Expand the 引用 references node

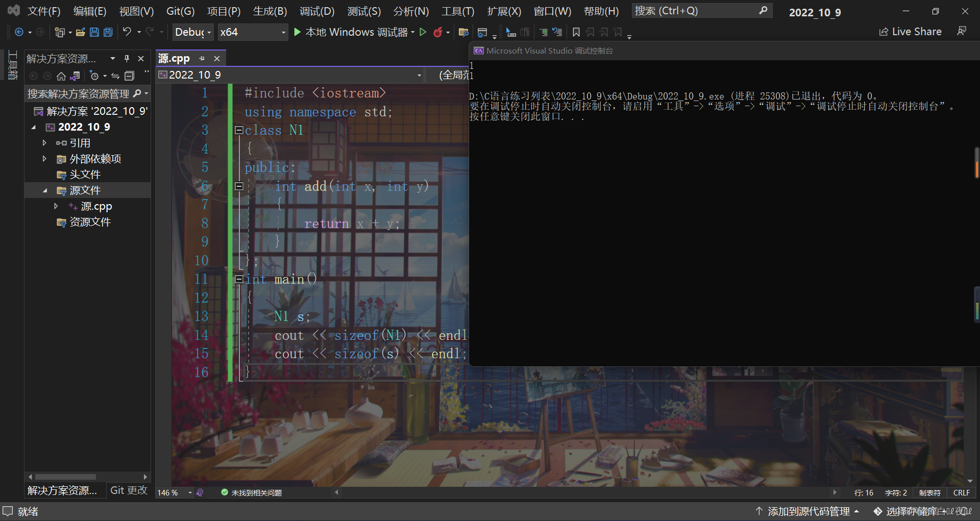click(x=44, y=143)
